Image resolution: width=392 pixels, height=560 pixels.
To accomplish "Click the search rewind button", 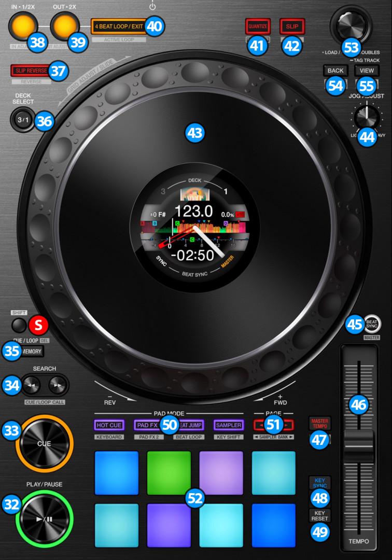I will tap(33, 385).
